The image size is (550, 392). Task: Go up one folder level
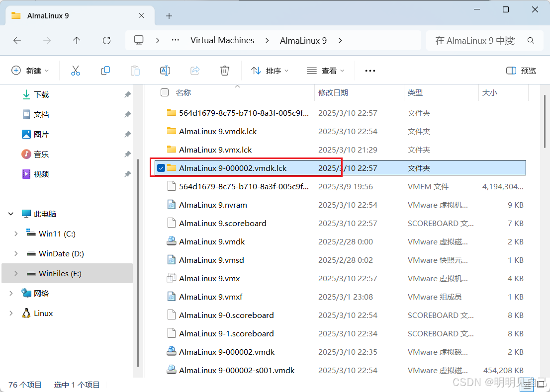(x=77, y=40)
